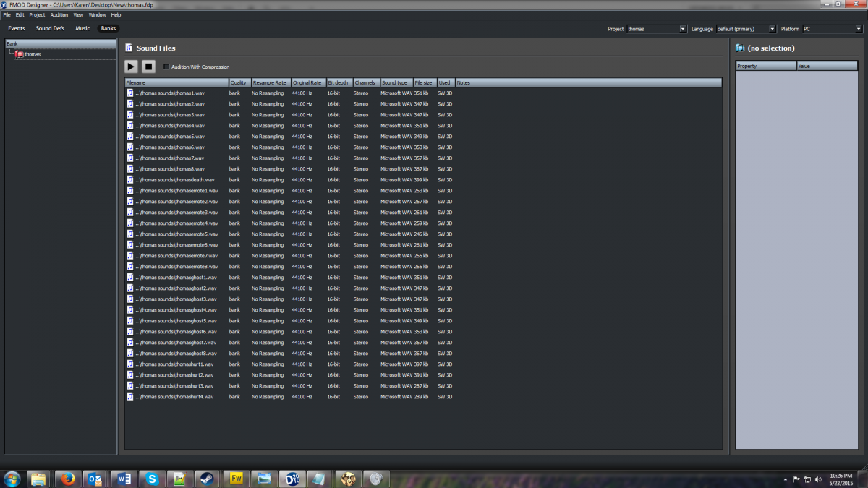
Task: Click the file icon for thomasemote8.wav
Action: click(x=130, y=267)
